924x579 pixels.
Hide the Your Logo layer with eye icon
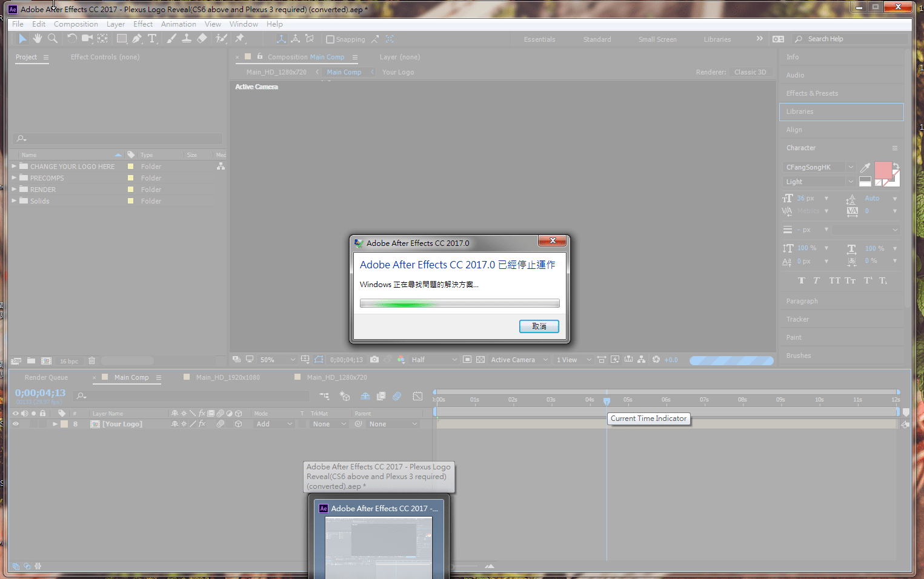click(16, 424)
